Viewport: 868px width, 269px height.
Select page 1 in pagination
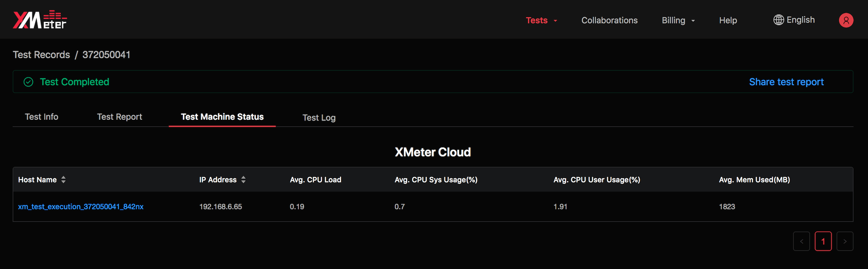pyautogui.click(x=823, y=241)
